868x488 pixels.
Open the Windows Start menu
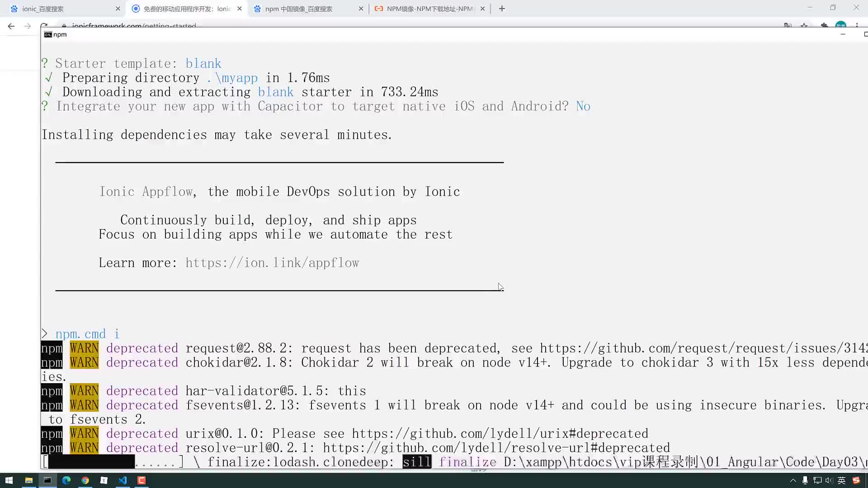coord(9,480)
